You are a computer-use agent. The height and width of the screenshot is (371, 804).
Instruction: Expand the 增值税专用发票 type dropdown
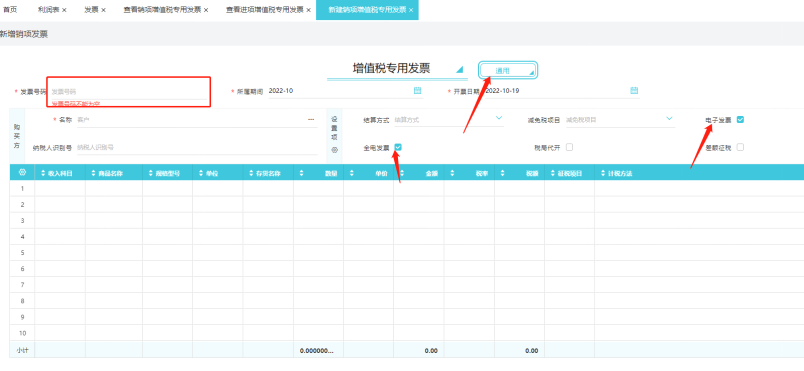[x=459, y=69]
